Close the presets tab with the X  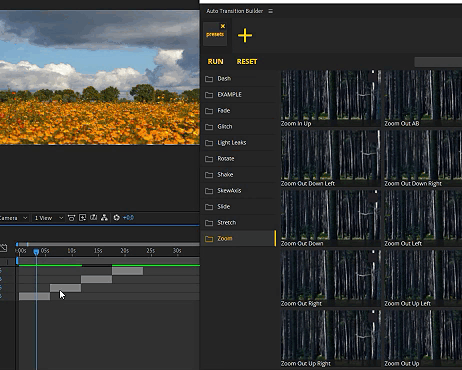tap(223, 26)
